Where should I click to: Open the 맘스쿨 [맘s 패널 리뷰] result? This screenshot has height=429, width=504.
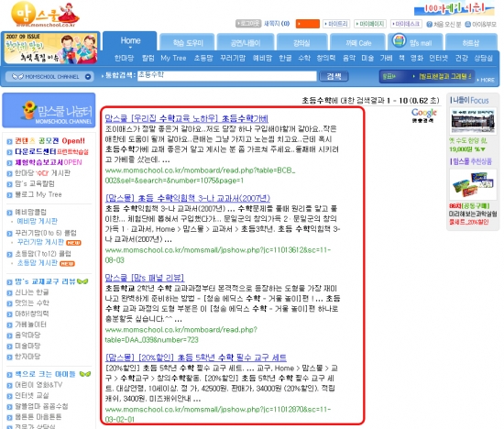[145, 278]
